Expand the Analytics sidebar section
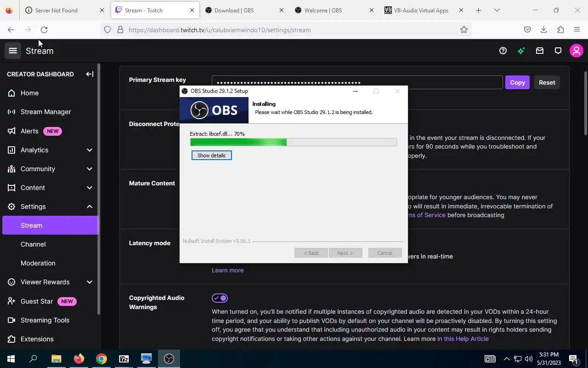588x368 pixels. point(90,150)
